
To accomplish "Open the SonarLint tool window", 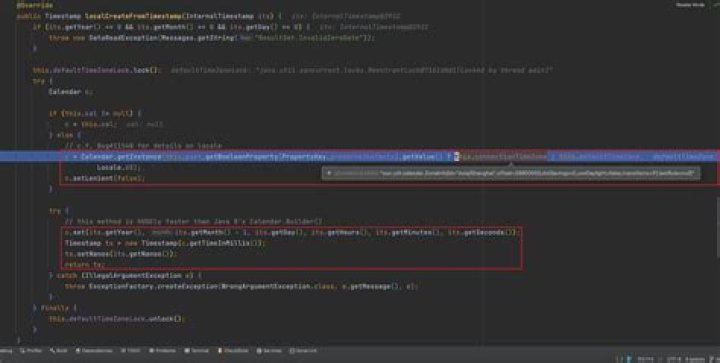I will (303, 351).
